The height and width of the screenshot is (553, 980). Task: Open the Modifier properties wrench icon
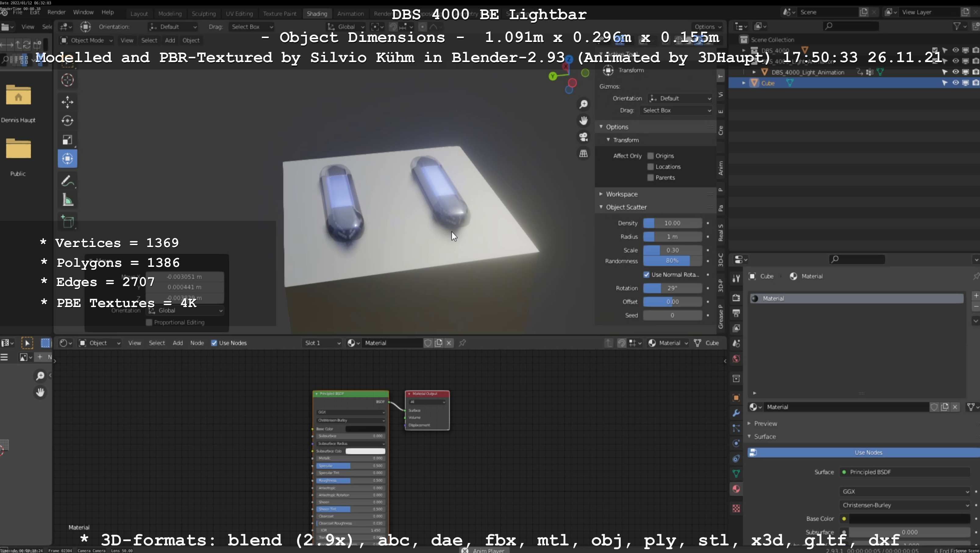point(736,413)
